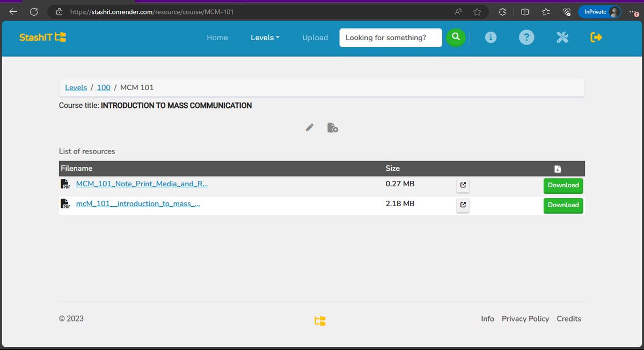
Task: Focus the 'Looking for something?' search field
Action: [391, 38]
